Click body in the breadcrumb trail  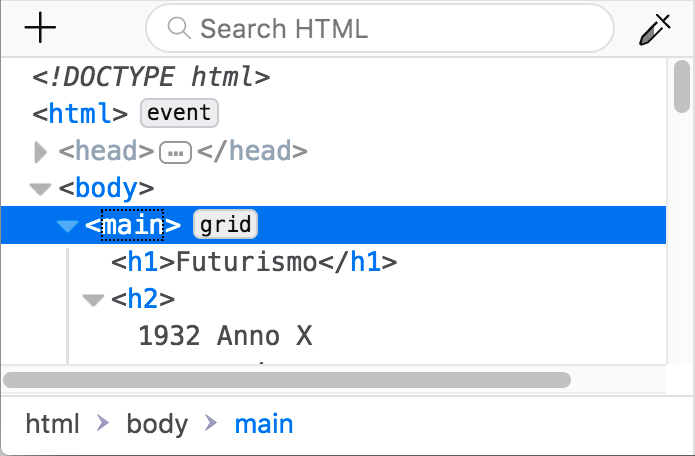(157, 424)
